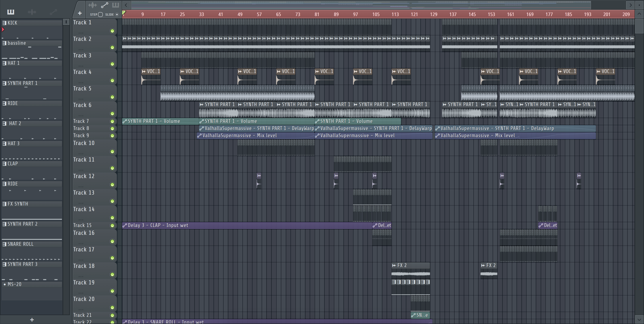Jump to bar 81 on the timeline
This screenshot has height=324, width=644.
pos(317,15)
